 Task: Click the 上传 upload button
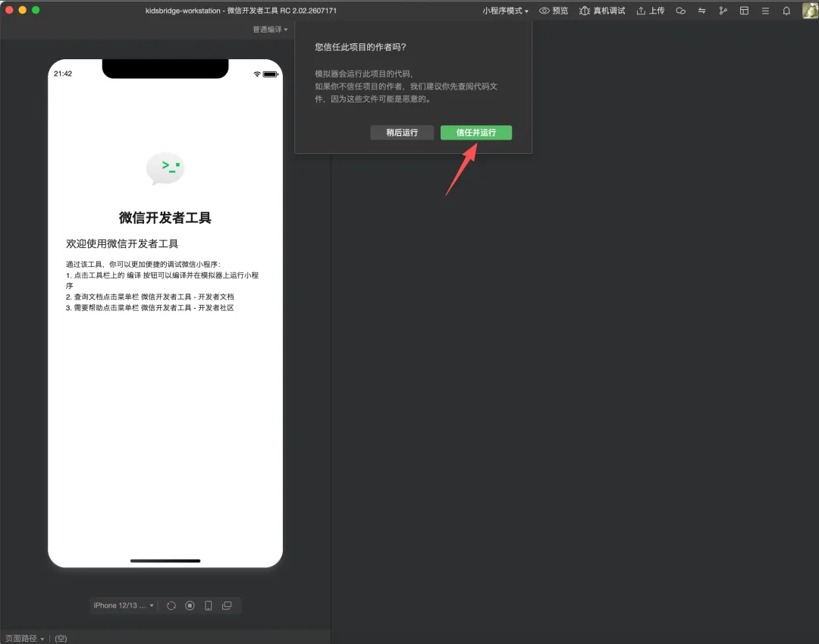coord(651,11)
